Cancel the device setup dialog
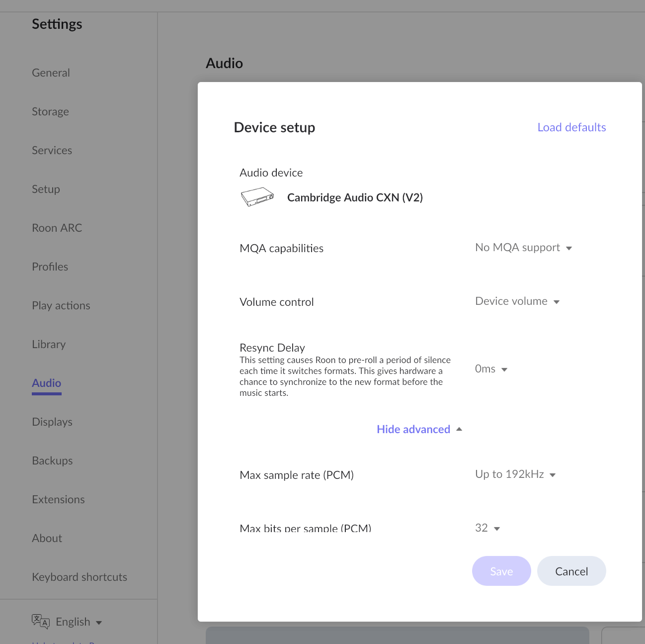The image size is (645, 644). coord(571,571)
